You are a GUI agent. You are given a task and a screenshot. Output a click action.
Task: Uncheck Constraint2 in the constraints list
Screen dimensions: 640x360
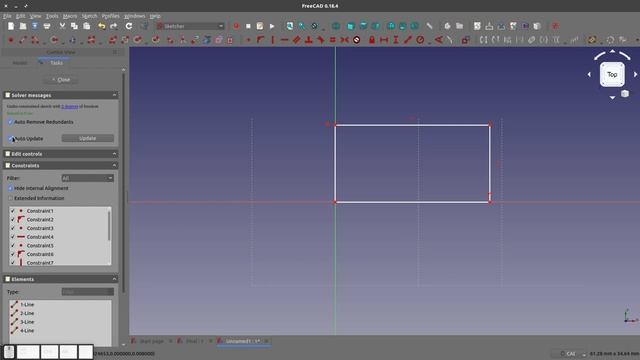13,220
